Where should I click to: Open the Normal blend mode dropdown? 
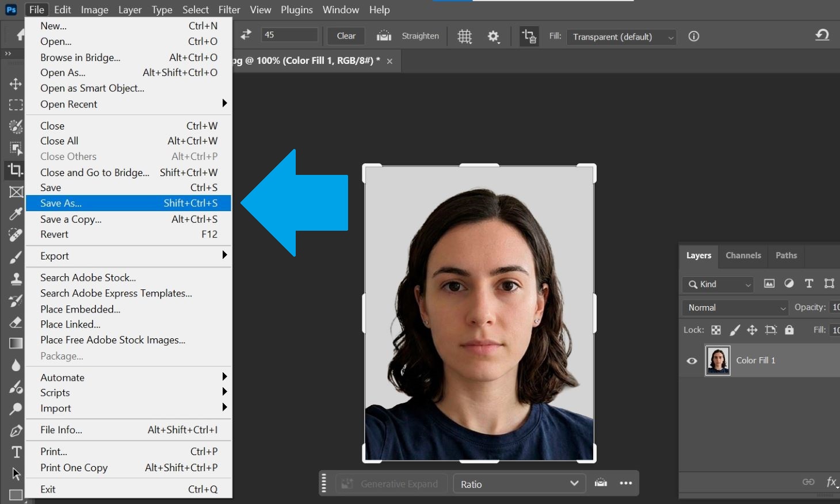coord(734,307)
